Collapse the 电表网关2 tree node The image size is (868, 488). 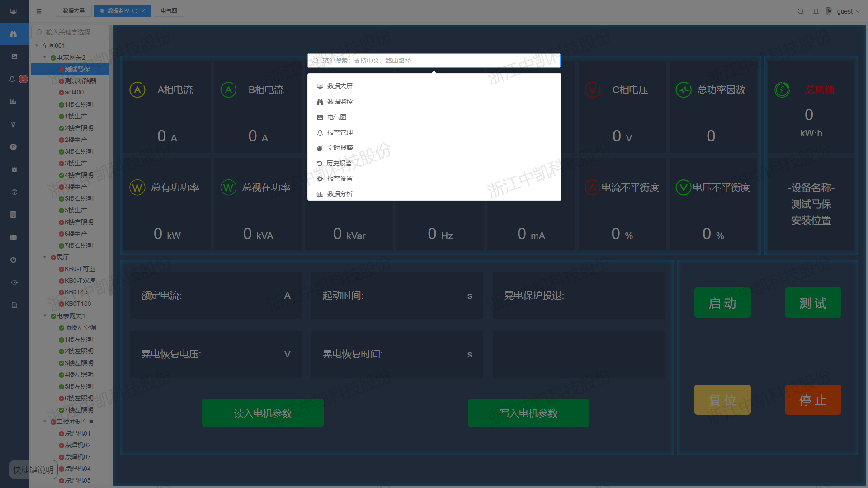pyautogui.click(x=45, y=57)
